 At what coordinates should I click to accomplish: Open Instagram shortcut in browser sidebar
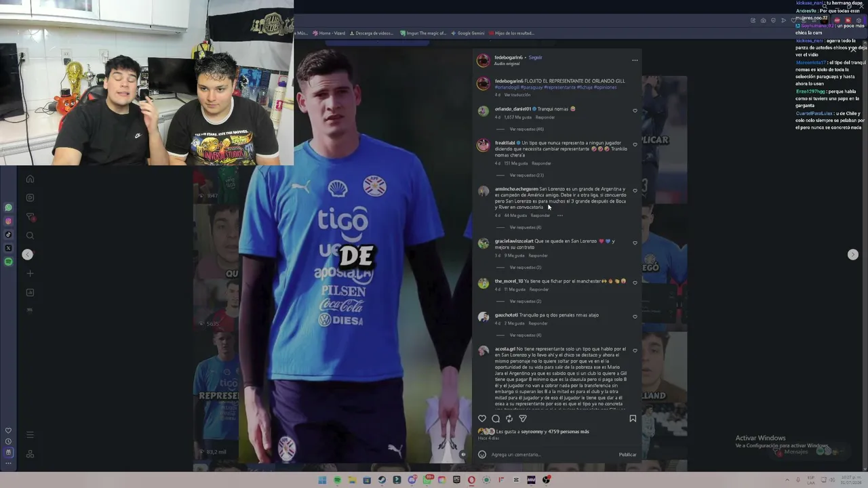(x=8, y=221)
